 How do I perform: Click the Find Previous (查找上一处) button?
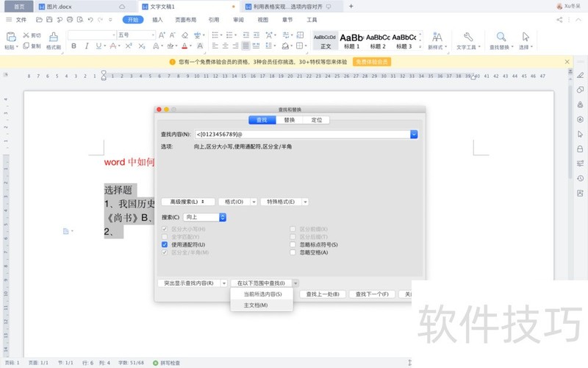point(322,294)
